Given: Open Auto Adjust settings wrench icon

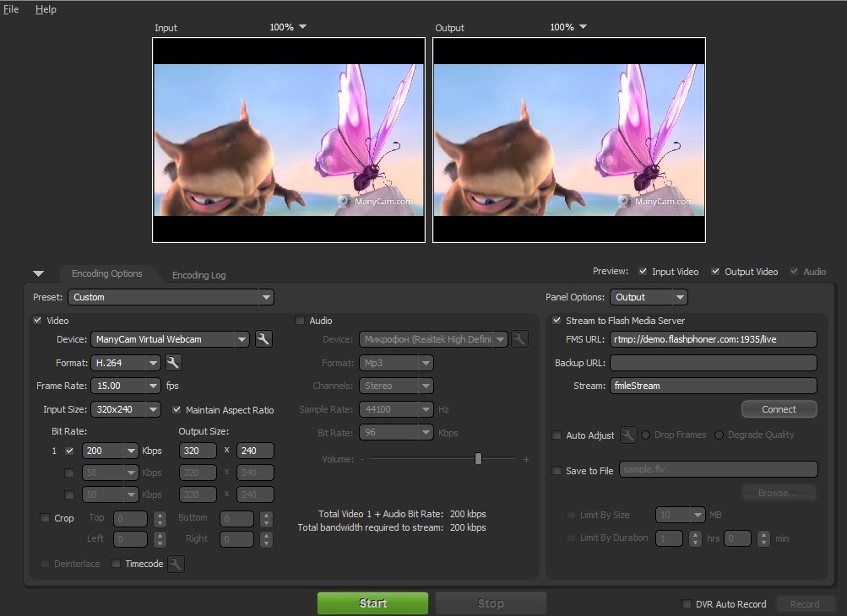Looking at the screenshot, I should tap(628, 435).
